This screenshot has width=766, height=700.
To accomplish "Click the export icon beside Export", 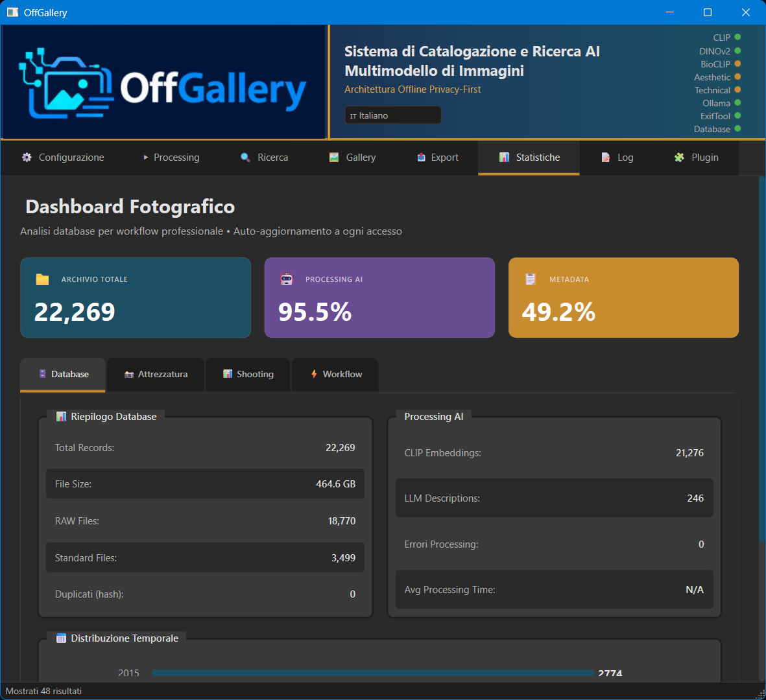I will (x=421, y=157).
